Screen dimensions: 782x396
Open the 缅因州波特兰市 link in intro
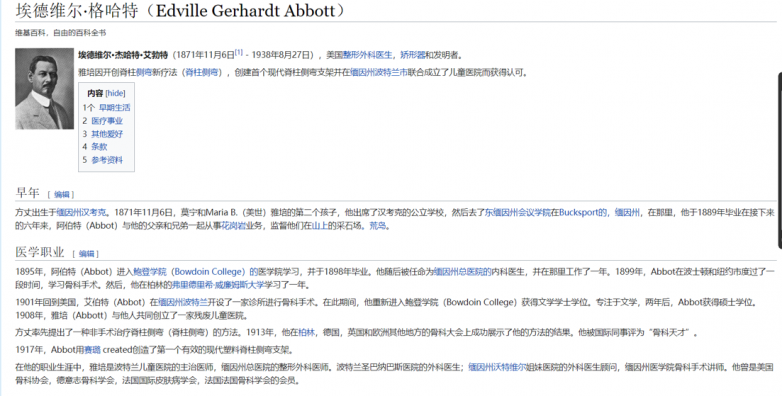379,72
